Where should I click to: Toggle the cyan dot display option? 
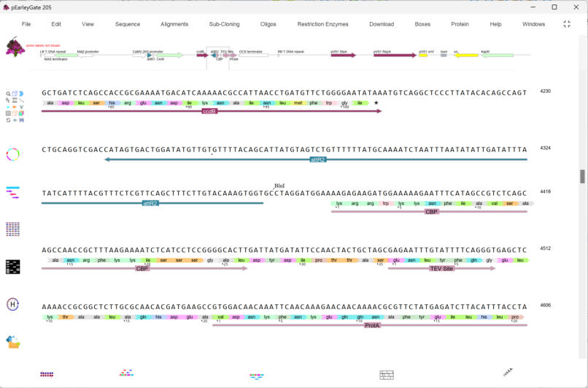pyautogui.click(x=8, y=106)
